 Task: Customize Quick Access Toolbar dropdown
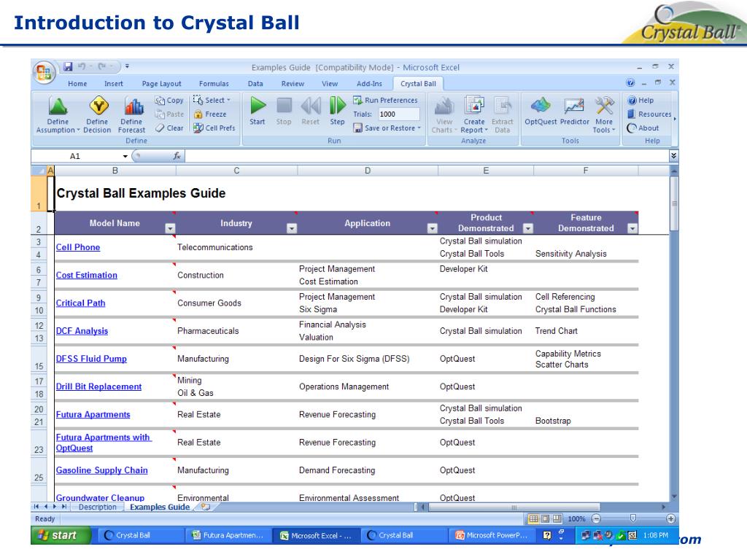(x=127, y=66)
